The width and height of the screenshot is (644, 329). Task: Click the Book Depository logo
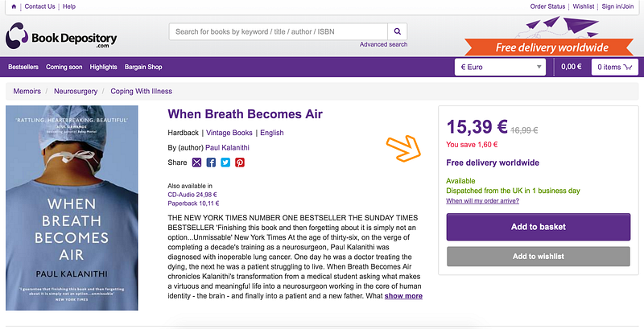[x=61, y=36]
